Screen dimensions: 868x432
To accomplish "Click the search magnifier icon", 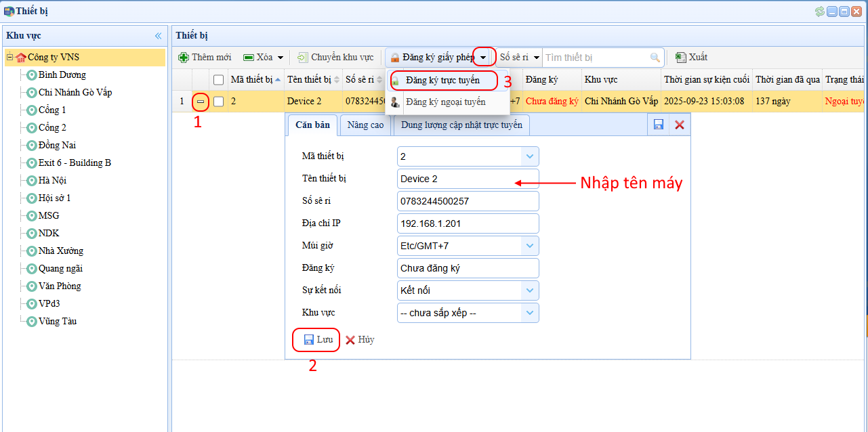I will click(x=655, y=58).
